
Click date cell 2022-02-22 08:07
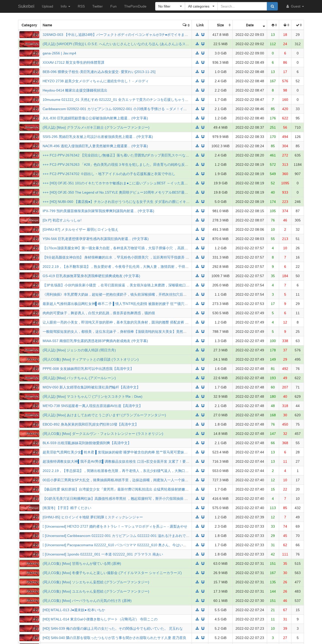coord(250,220)
